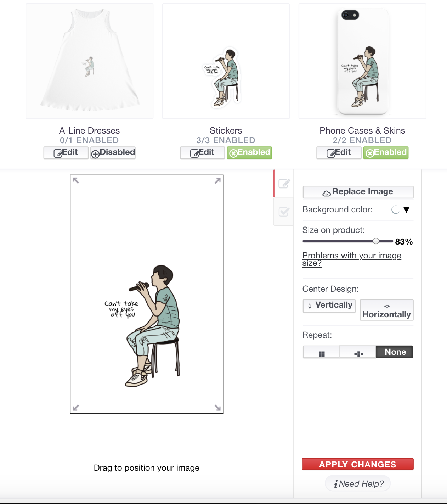Center the design Vertically
Viewport: 447px width, 504px height.
(x=329, y=306)
